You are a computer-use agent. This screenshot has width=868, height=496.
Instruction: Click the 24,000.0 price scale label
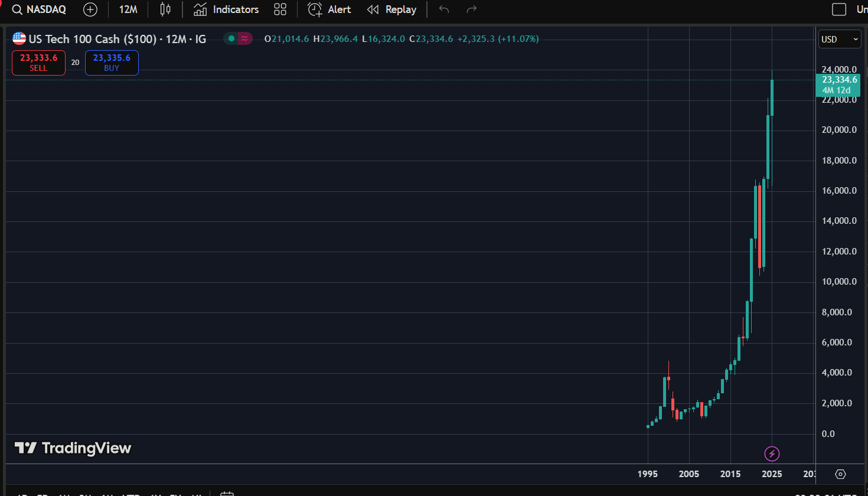pos(839,70)
